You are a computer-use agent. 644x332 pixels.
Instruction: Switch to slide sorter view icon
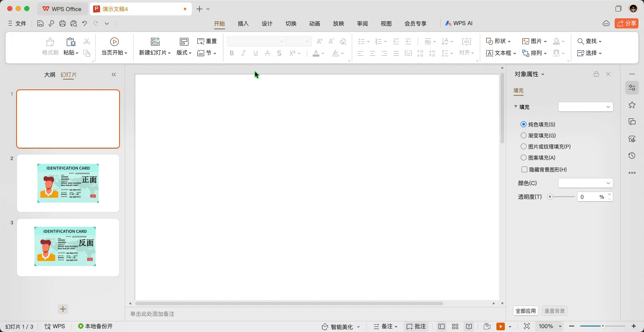coord(455,326)
